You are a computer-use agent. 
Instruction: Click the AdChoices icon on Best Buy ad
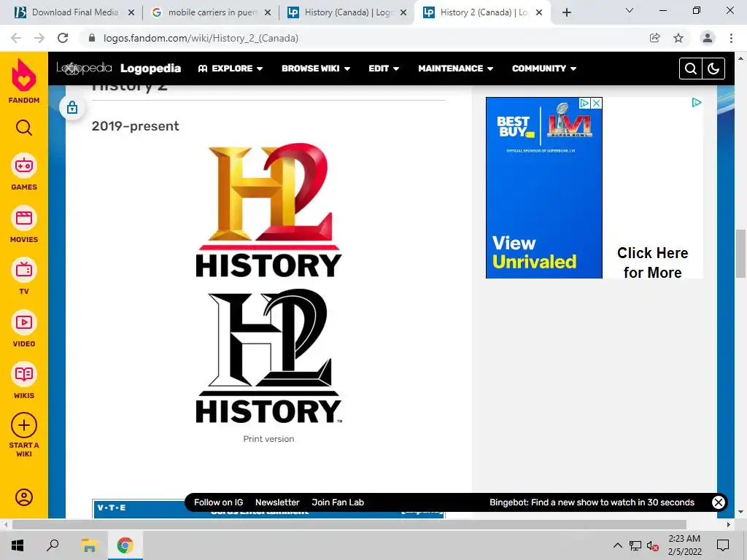click(584, 104)
